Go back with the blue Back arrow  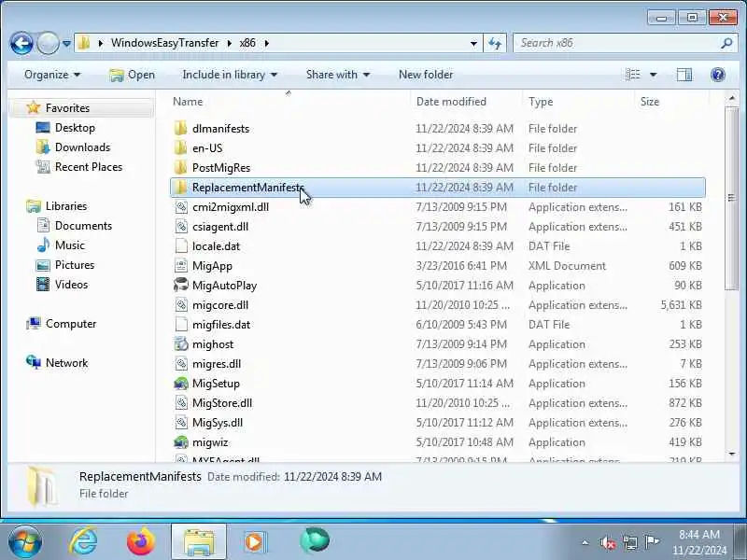click(21, 43)
